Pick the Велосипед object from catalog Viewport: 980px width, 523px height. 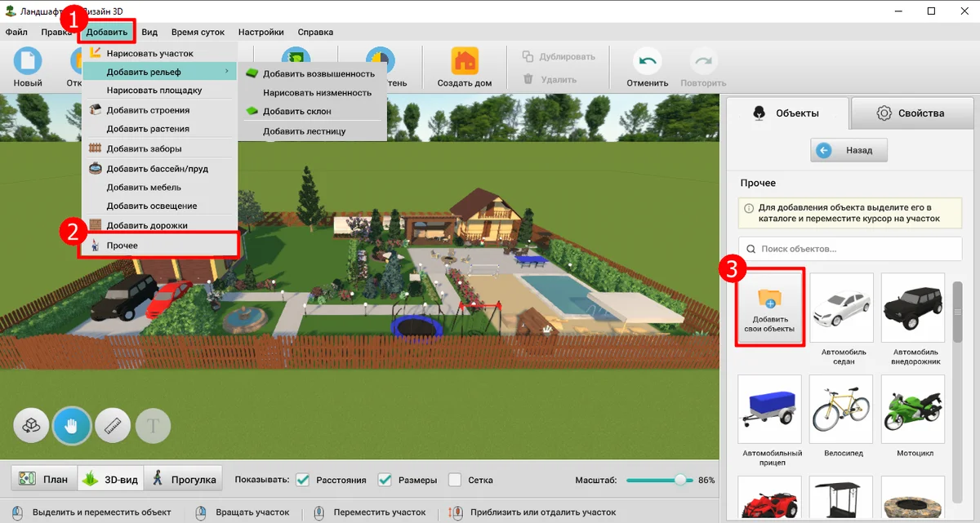click(841, 407)
